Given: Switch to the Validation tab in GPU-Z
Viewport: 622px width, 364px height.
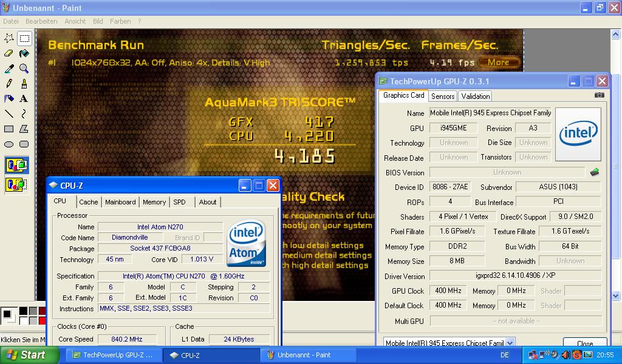Looking at the screenshot, I should [475, 96].
